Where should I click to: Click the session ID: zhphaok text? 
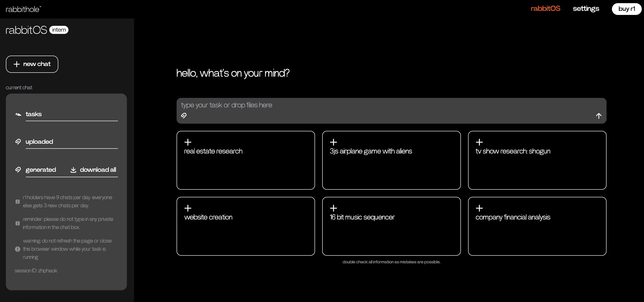click(x=36, y=271)
